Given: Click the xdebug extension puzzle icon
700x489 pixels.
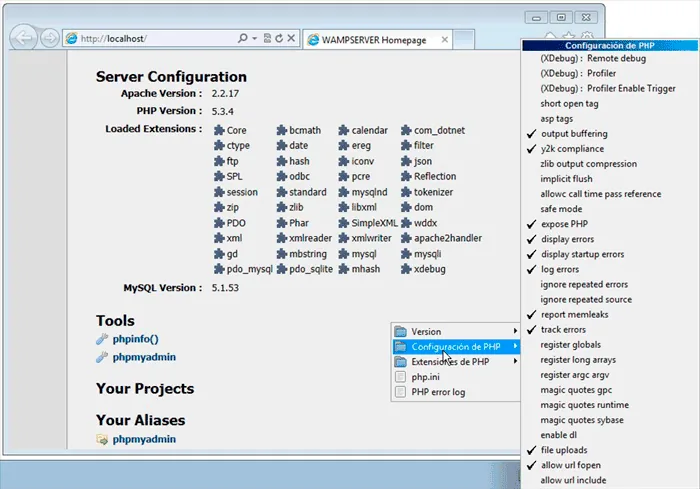Looking at the screenshot, I should 406,269.
